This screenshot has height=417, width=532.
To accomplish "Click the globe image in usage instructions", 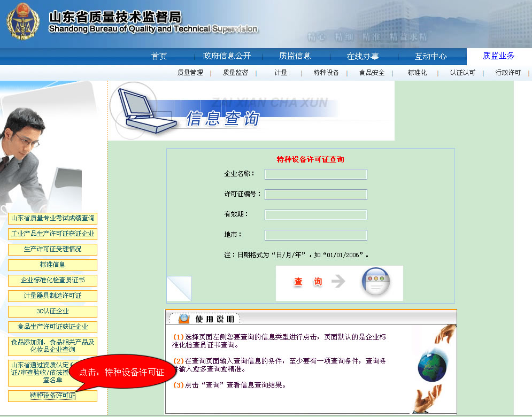I will [x=433, y=366].
